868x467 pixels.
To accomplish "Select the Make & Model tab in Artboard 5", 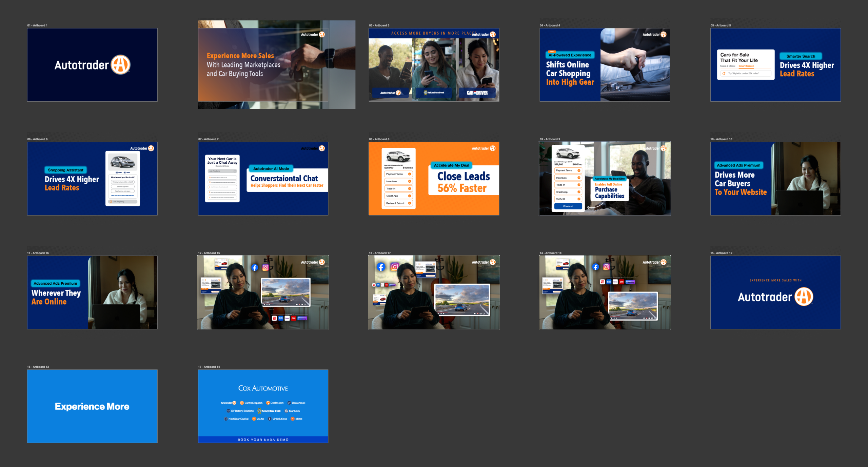I will coord(728,66).
